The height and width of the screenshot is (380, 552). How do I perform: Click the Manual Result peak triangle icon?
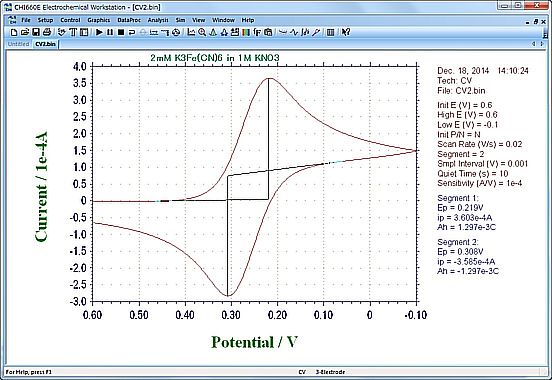[213, 32]
